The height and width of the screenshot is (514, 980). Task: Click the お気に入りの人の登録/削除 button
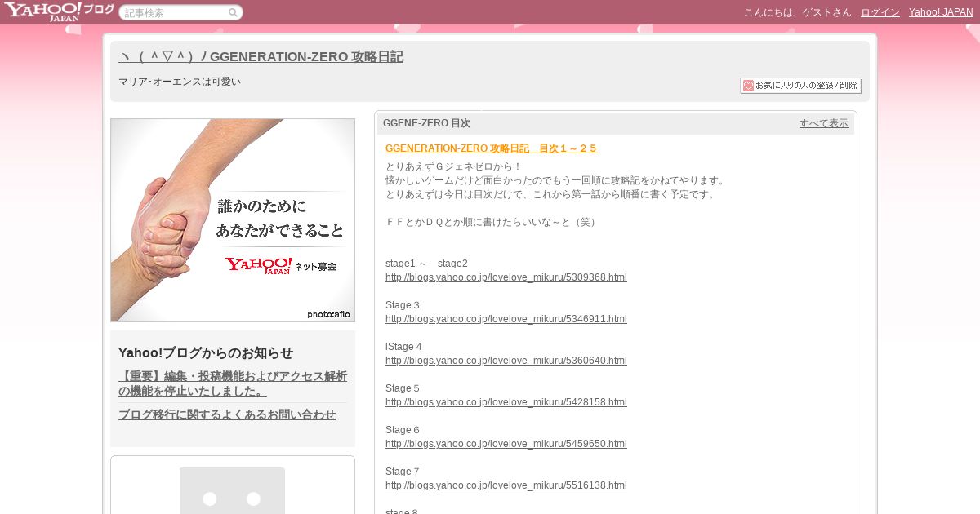tap(800, 86)
